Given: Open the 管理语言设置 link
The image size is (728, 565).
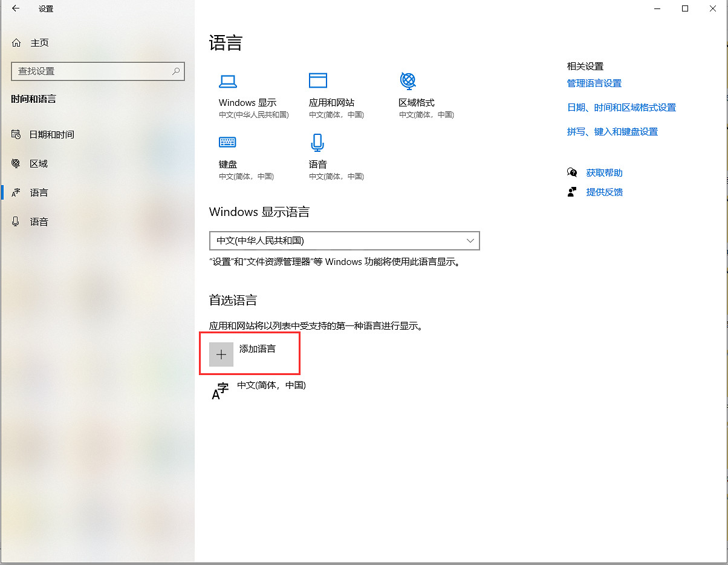Looking at the screenshot, I should 594,83.
